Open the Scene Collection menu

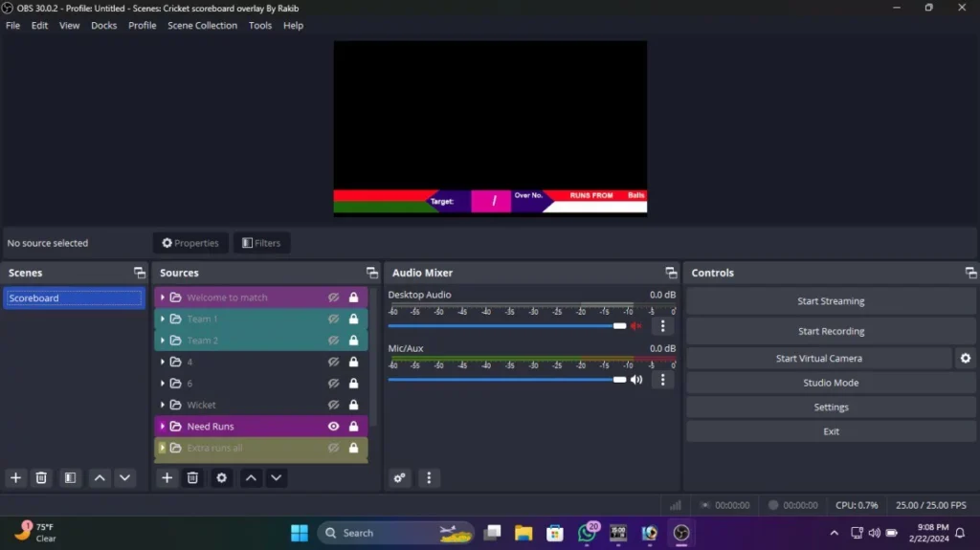[x=202, y=26]
